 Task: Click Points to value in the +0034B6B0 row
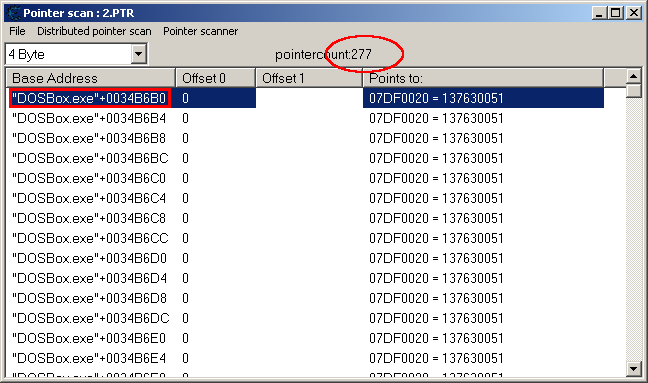click(436, 98)
